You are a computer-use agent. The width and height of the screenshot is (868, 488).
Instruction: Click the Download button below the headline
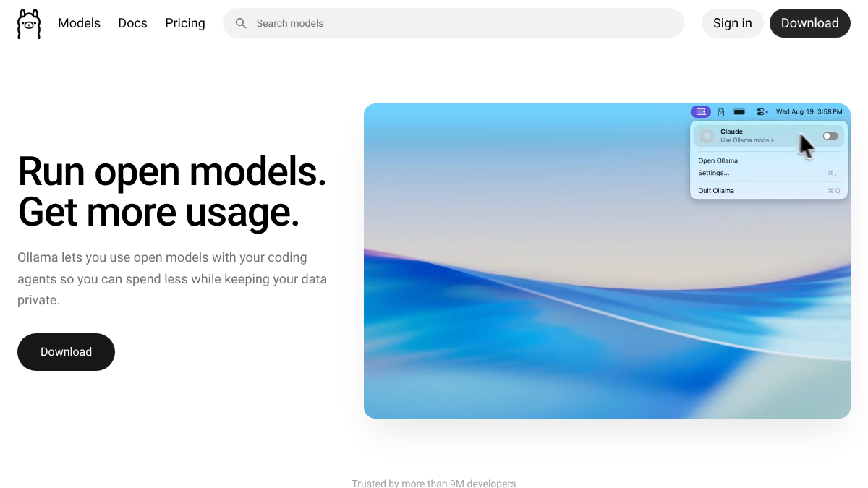[x=66, y=352]
